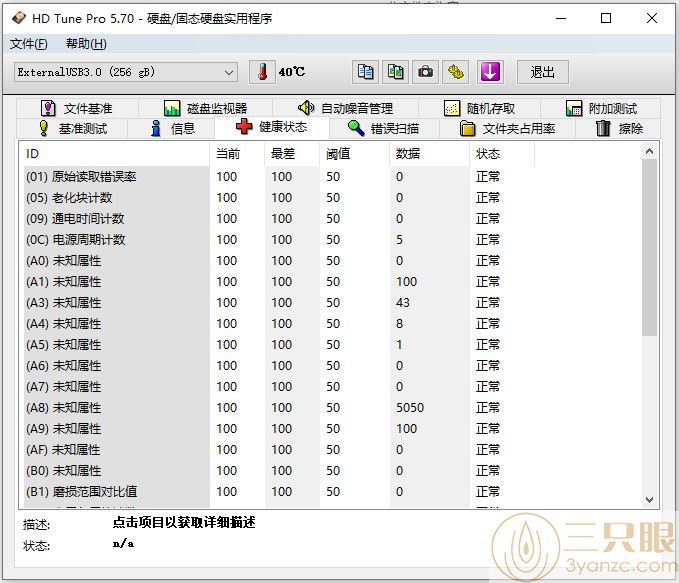This screenshot has height=583, width=679.
Task: Click the scrollbar up arrow
Action: point(649,151)
